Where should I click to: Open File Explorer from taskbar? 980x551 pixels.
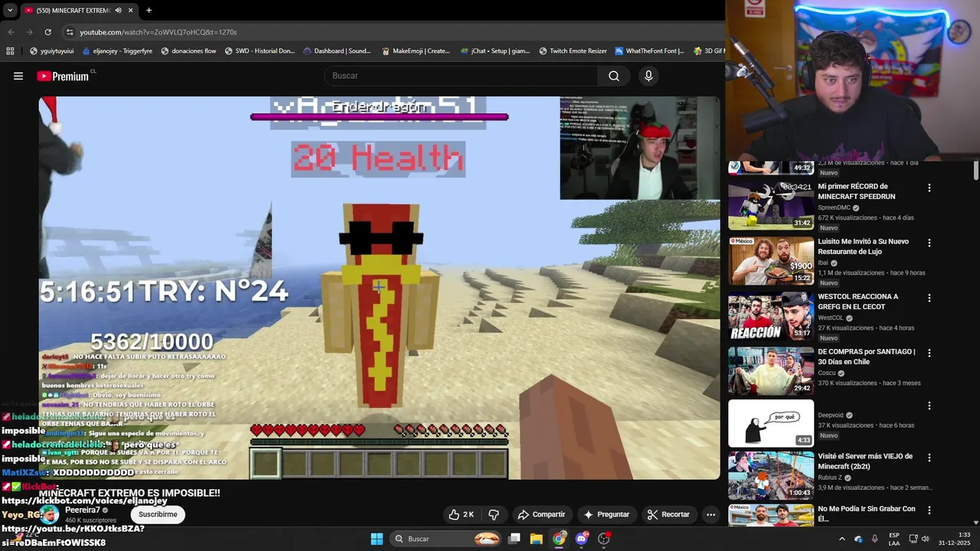tap(536, 539)
